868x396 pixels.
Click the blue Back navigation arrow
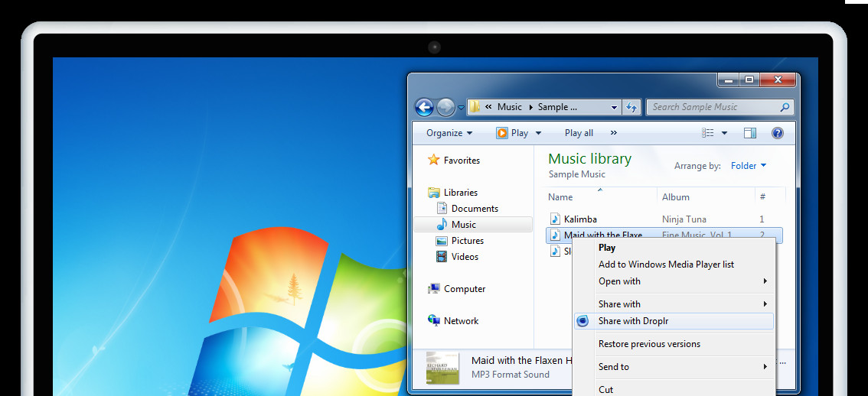pyautogui.click(x=424, y=107)
